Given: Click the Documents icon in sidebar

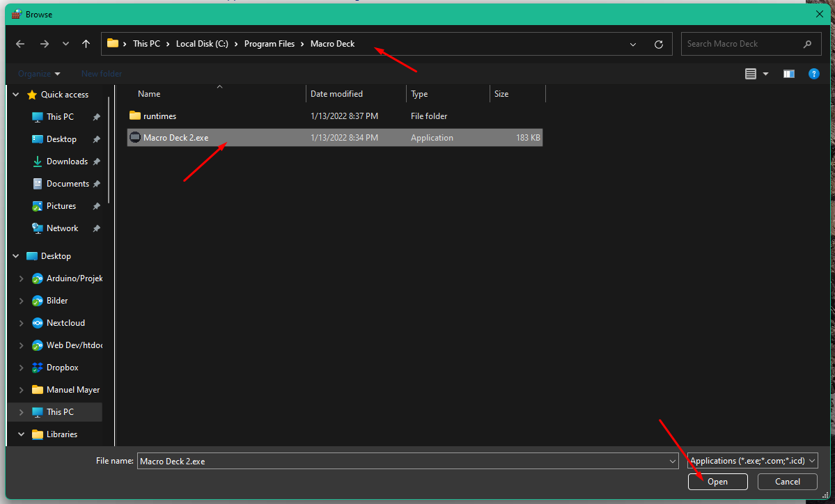Looking at the screenshot, I should (x=38, y=184).
